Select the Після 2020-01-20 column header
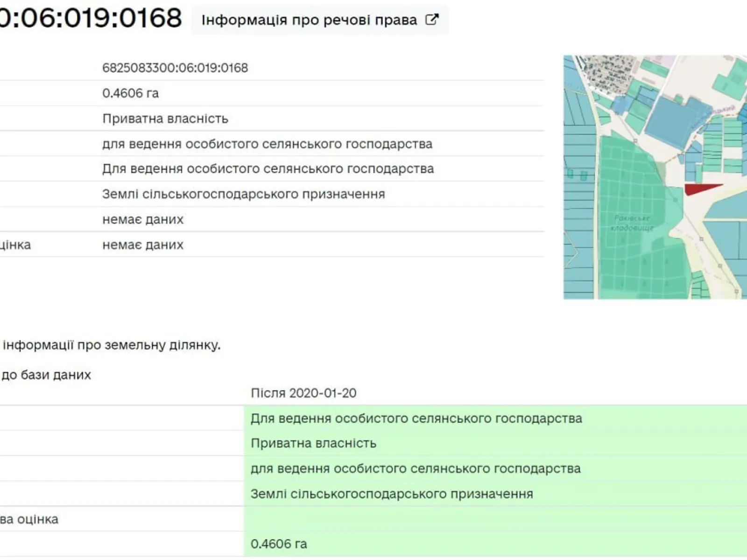The height and width of the screenshot is (560, 747). point(303,393)
